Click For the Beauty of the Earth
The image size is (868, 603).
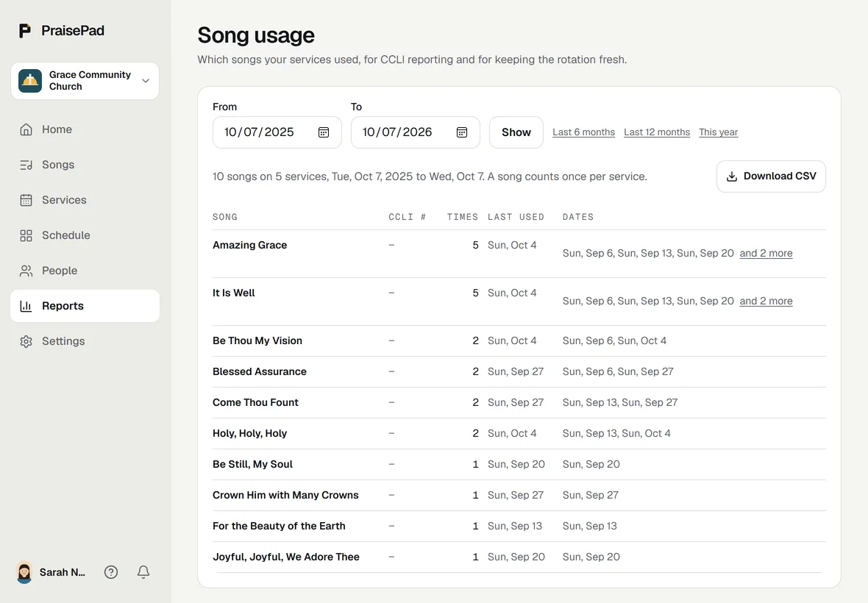[x=279, y=526]
